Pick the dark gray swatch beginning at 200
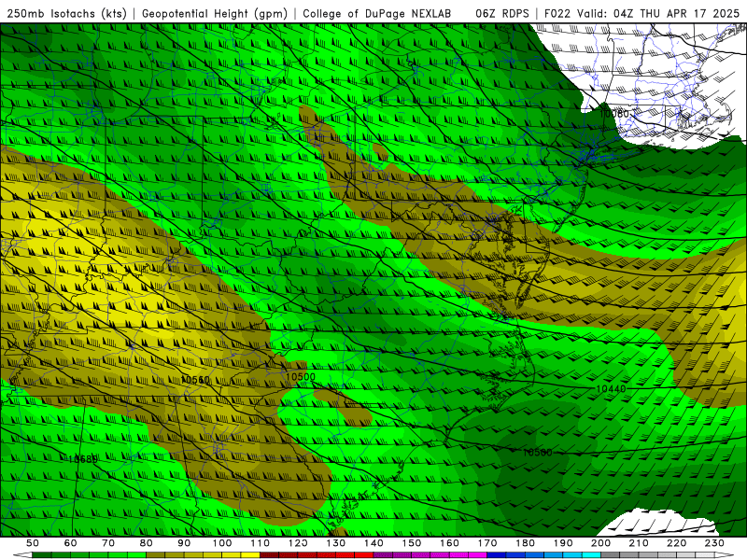The height and width of the screenshot is (560, 747). (611, 555)
